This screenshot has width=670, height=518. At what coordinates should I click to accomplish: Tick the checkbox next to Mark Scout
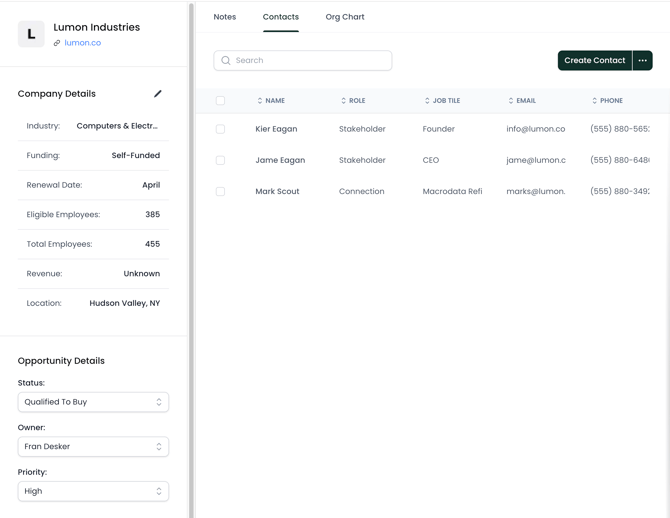tap(220, 191)
